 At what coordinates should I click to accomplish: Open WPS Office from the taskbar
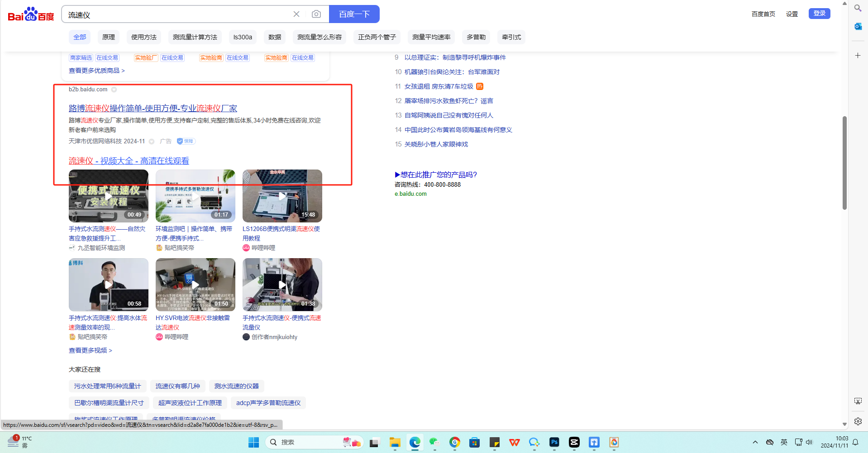coord(515,442)
